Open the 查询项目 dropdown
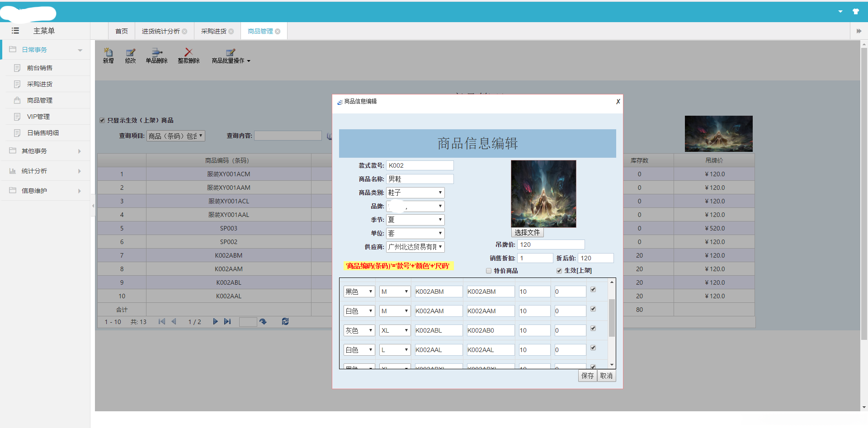 click(x=176, y=136)
